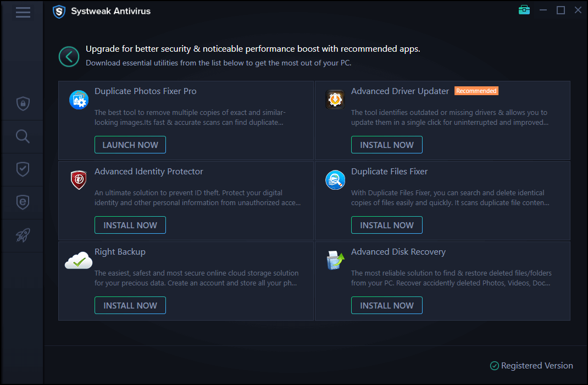Install Duplicate Files Fixer
588x385 pixels.
pos(387,226)
